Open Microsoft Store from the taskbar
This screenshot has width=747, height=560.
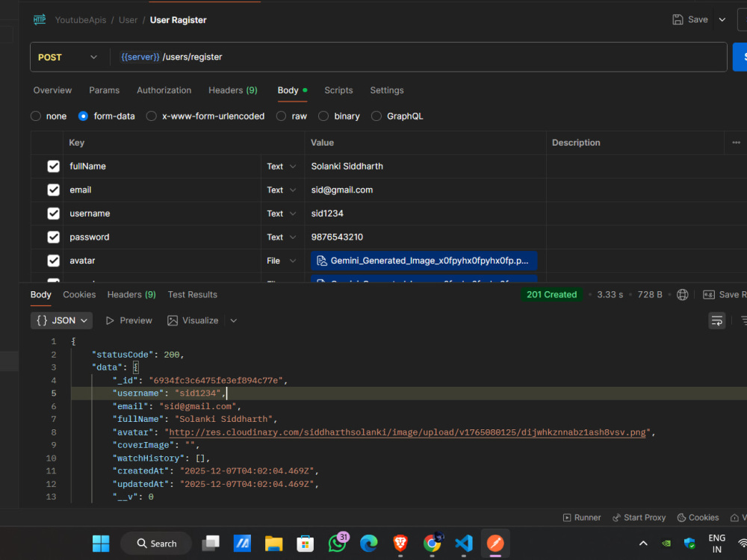pyautogui.click(x=305, y=544)
